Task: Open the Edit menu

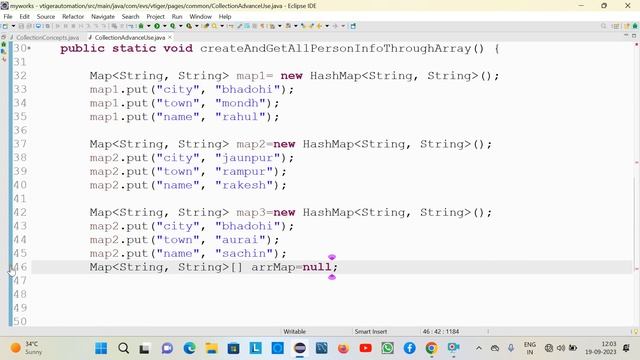Action: tap(24, 16)
